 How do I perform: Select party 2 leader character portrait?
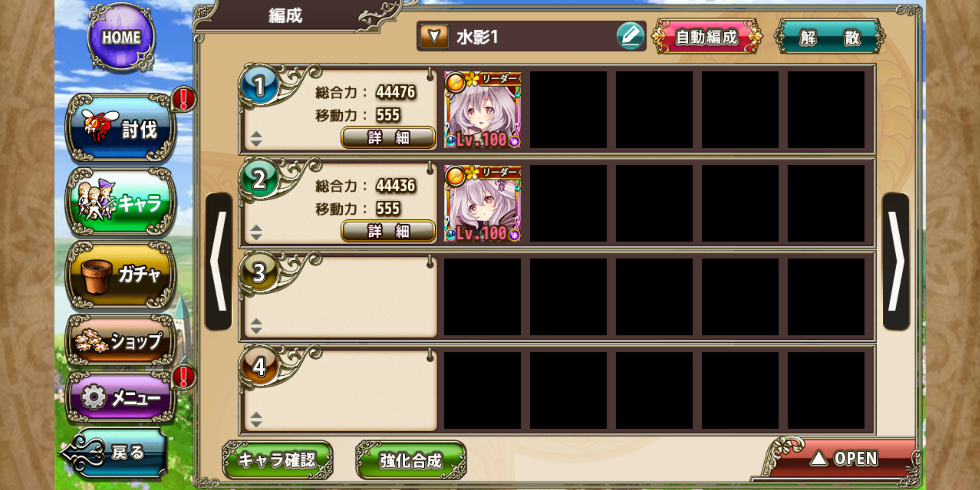483,203
